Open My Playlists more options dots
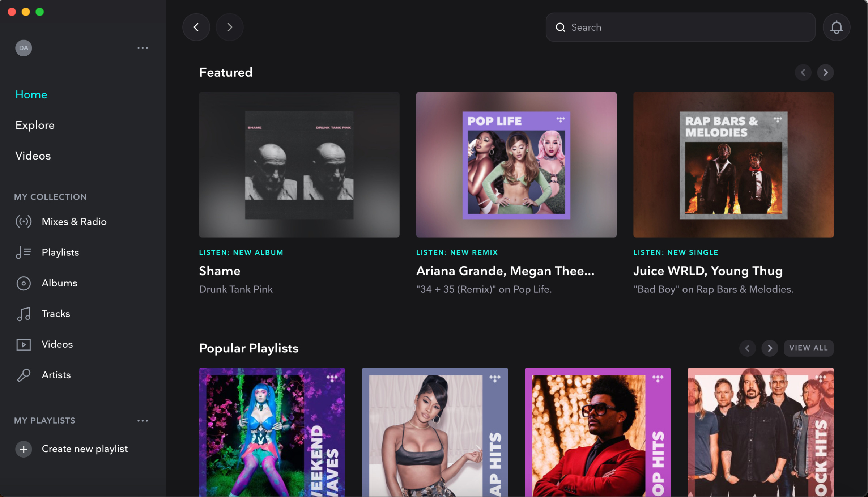The width and height of the screenshot is (868, 497). point(142,420)
